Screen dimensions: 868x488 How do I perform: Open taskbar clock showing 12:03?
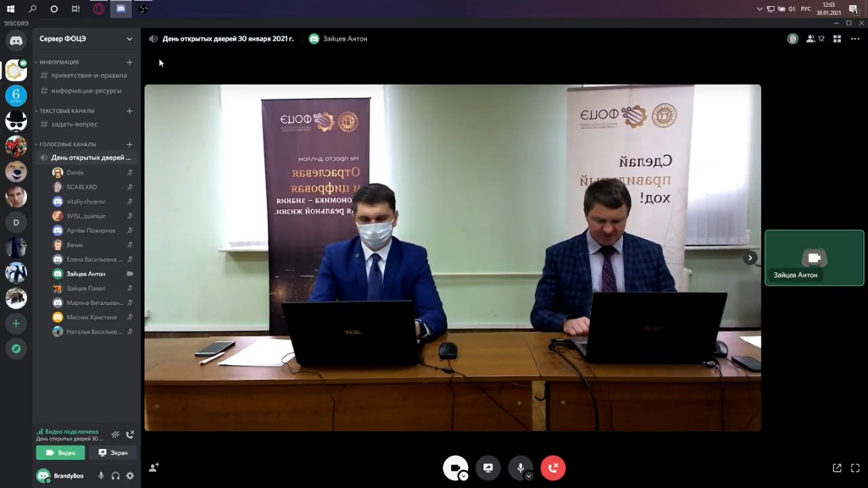click(x=829, y=8)
